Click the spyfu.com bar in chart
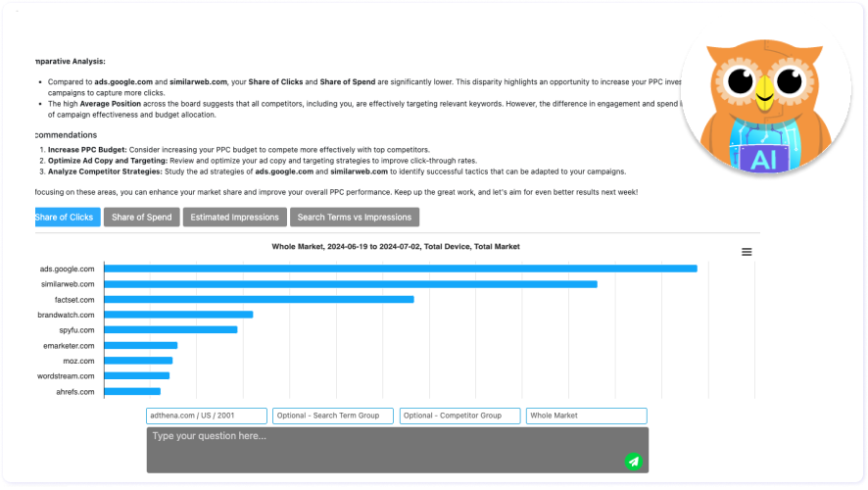The height and width of the screenshot is (490, 868). (171, 330)
